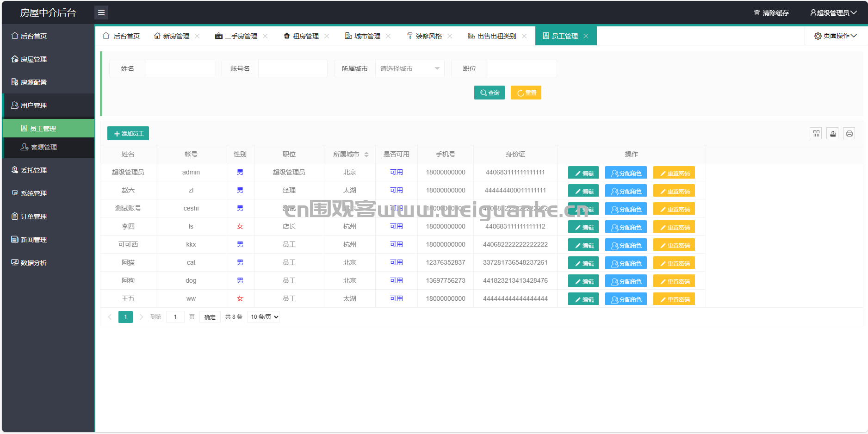The height and width of the screenshot is (434, 868).
Task: Select 客源管理 submenu item
Action: click(x=49, y=147)
